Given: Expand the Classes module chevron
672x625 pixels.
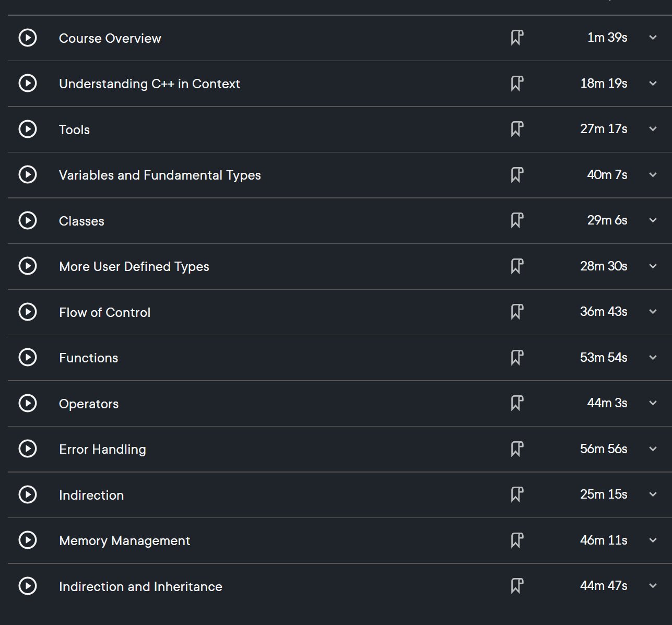Looking at the screenshot, I should point(653,220).
